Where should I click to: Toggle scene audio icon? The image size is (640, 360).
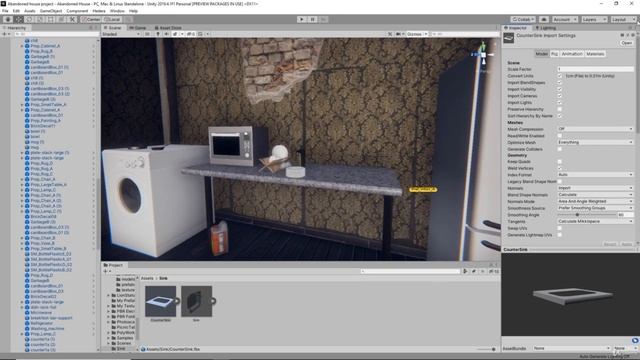click(166, 34)
